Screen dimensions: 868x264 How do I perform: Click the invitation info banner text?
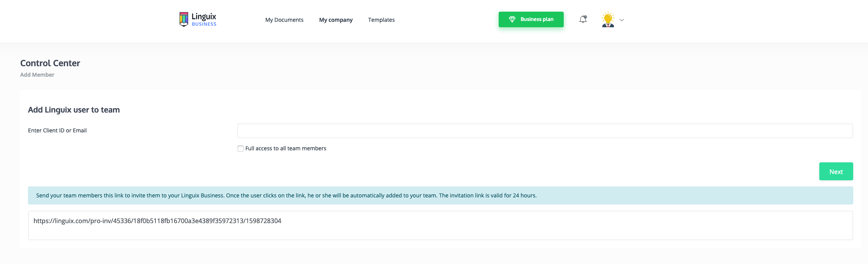tap(286, 195)
